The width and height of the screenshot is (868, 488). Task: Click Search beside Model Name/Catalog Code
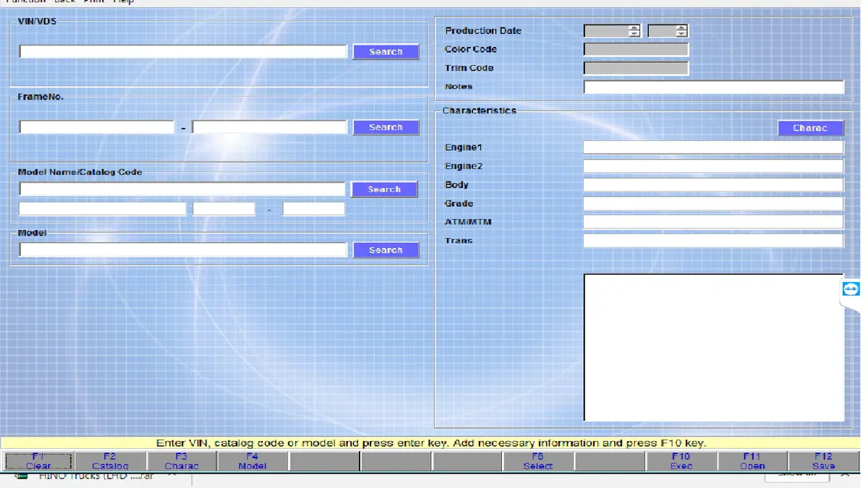click(x=384, y=189)
